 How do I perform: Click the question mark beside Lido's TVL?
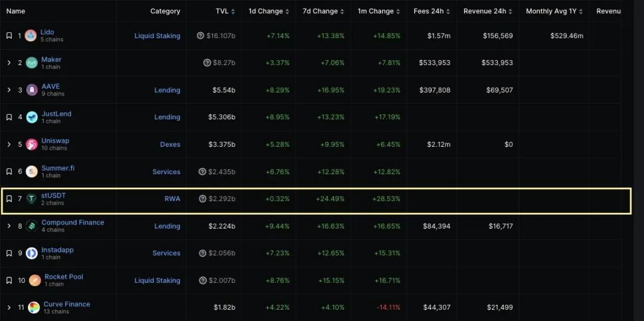(200, 36)
